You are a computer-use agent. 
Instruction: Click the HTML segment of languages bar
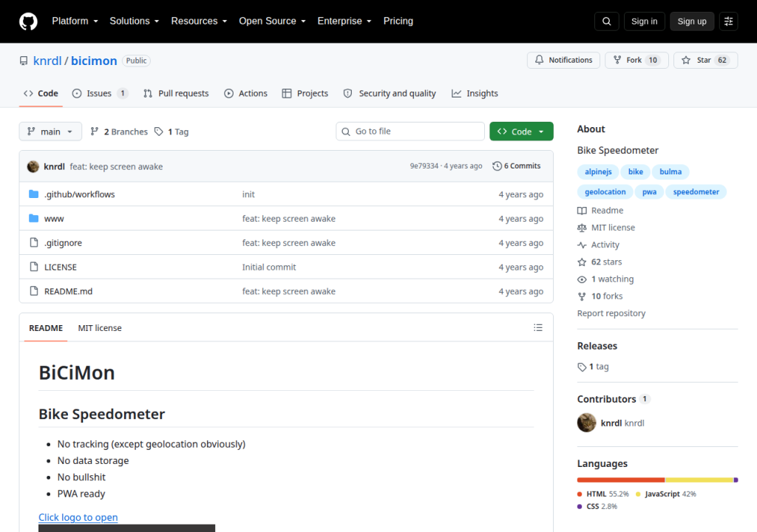point(621,480)
